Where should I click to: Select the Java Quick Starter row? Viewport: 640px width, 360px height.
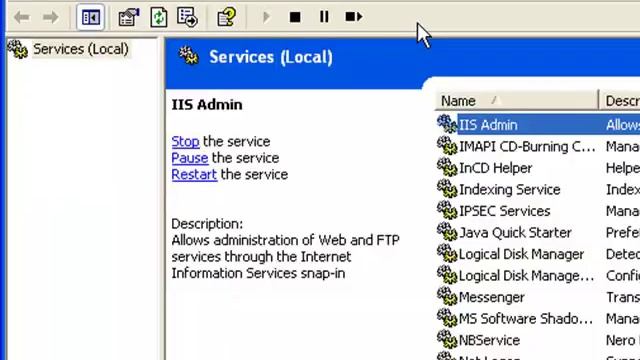point(538,233)
